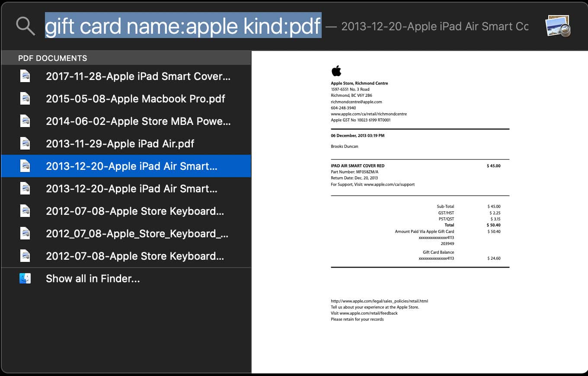Click the PST/QST amount $ 3.15
This screenshot has width=588, height=376.
click(495, 219)
